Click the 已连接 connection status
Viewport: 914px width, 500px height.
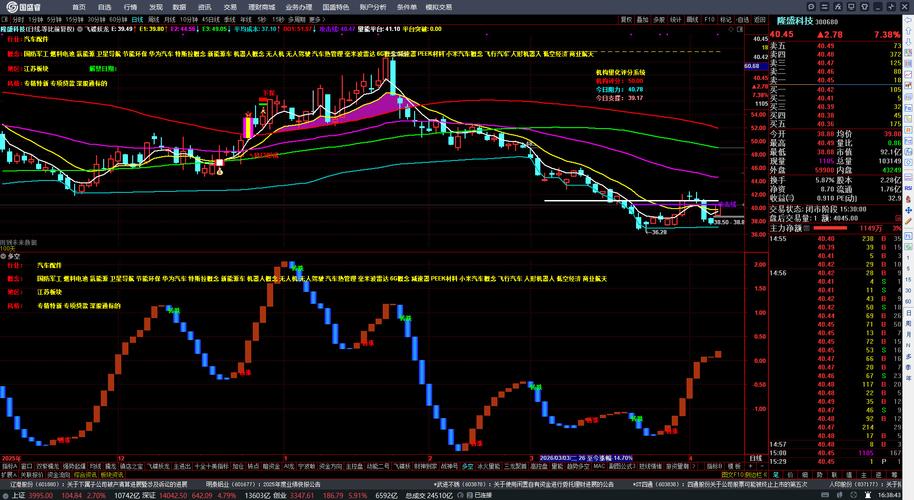[483, 495]
